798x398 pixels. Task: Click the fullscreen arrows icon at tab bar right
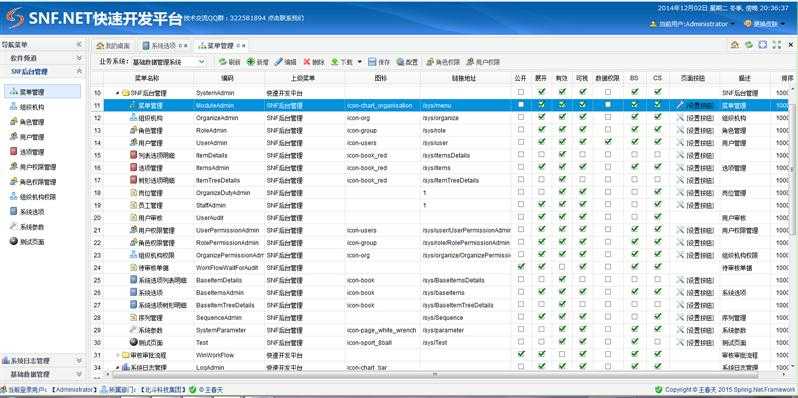tap(776, 45)
